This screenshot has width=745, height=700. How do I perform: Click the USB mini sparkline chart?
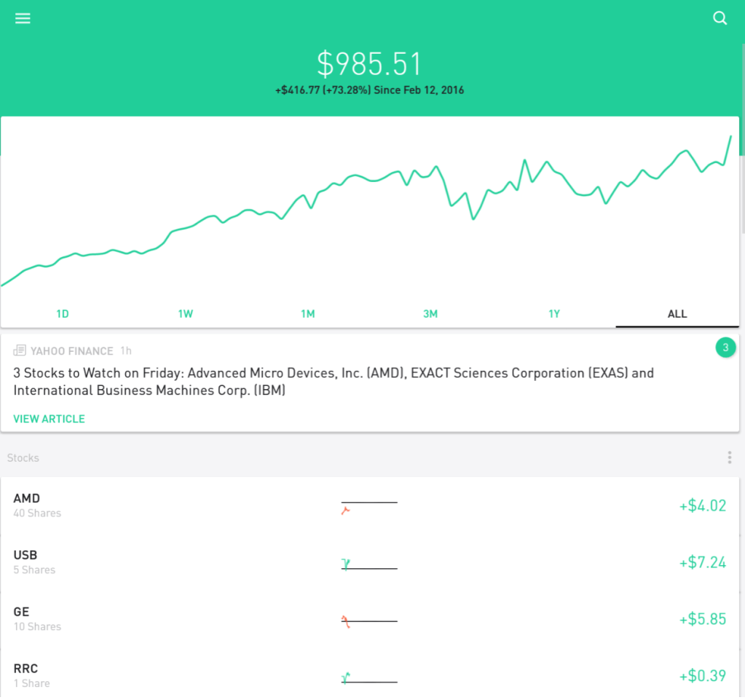click(369, 564)
